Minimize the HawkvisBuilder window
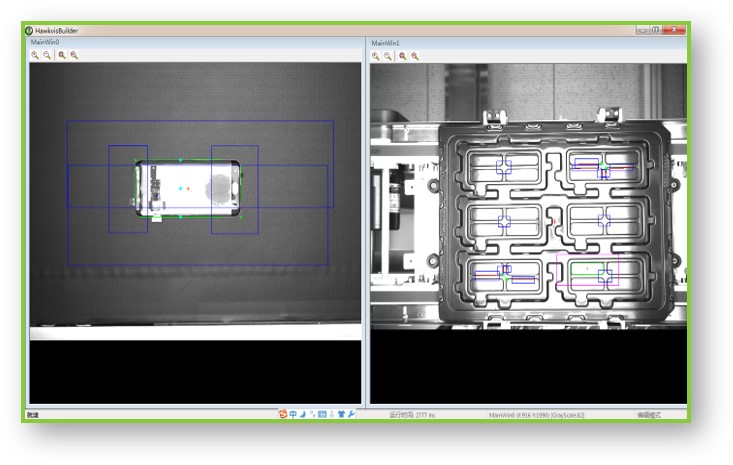The image size is (733, 465). (642, 30)
